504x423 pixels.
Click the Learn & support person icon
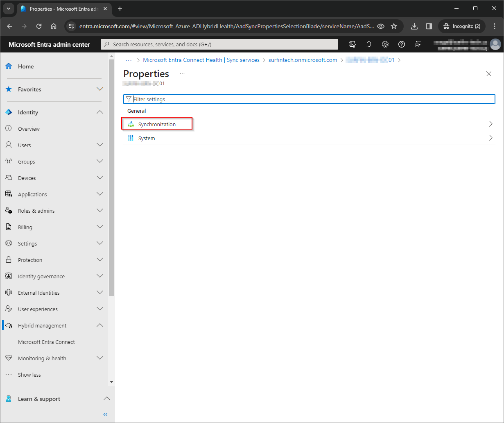[x=9, y=399]
